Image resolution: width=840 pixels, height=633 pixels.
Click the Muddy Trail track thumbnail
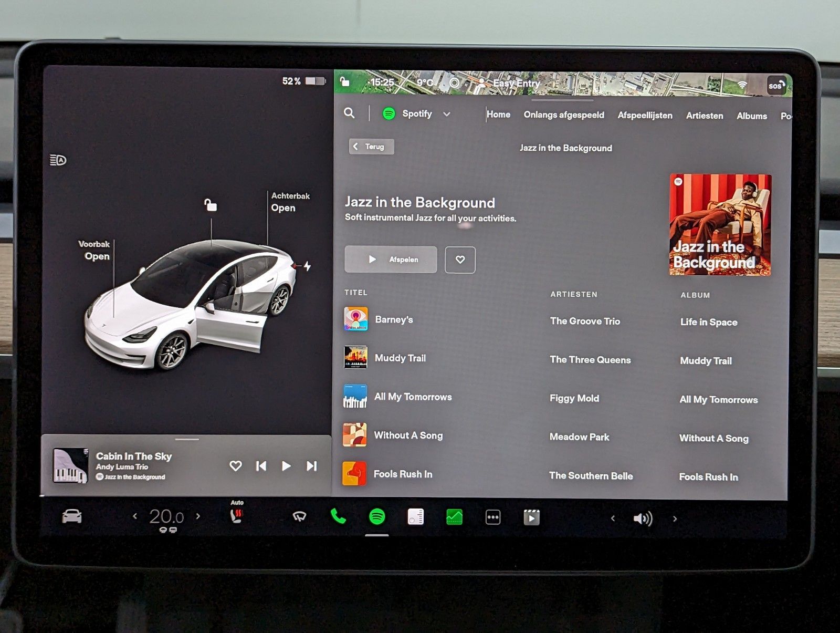tap(355, 357)
